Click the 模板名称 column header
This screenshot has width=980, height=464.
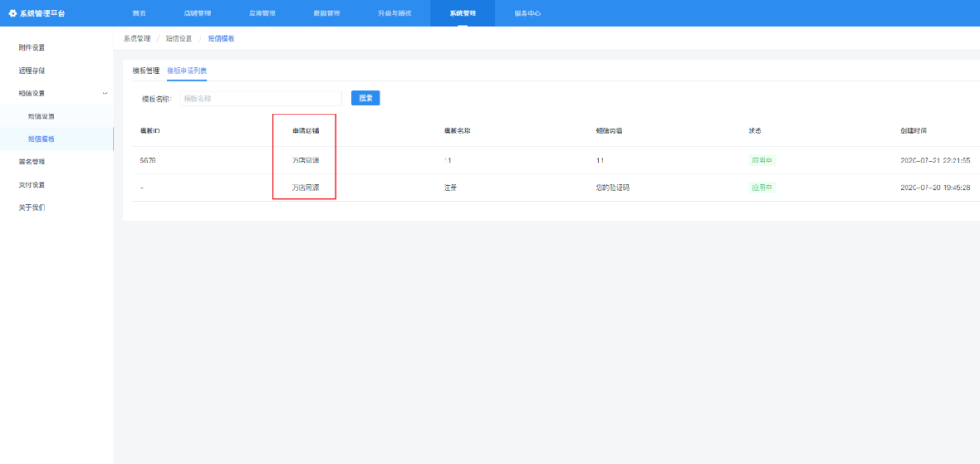point(456,132)
